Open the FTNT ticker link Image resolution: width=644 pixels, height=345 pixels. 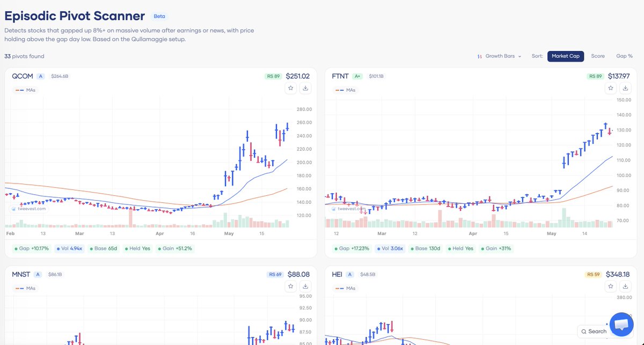click(x=340, y=76)
